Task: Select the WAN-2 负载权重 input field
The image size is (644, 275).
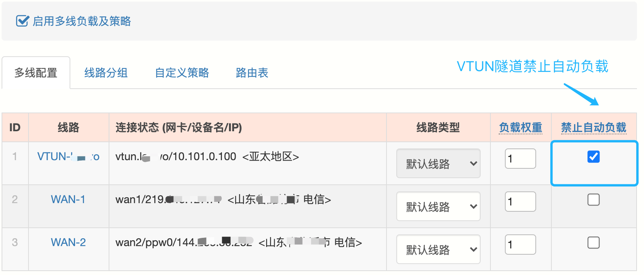Action: click(520, 245)
